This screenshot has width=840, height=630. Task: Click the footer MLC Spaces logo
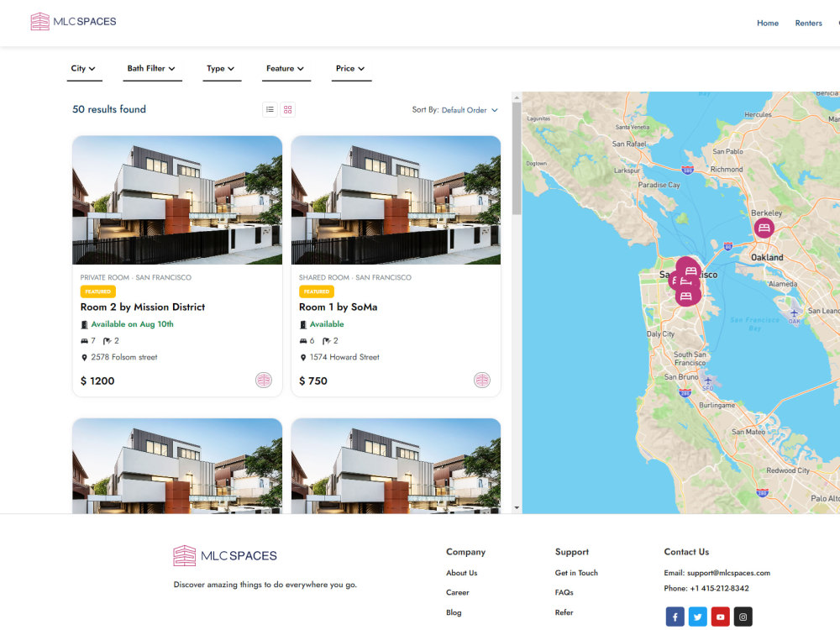225,555
